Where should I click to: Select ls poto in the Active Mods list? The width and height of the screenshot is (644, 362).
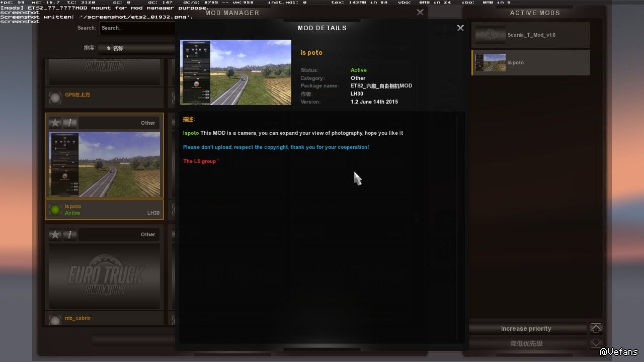click(531, 63)
